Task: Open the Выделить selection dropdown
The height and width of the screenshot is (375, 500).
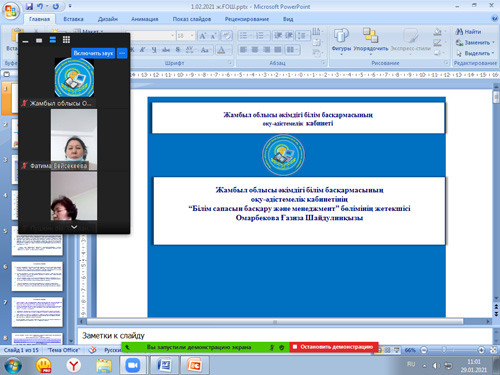Action: coord(475,53)
